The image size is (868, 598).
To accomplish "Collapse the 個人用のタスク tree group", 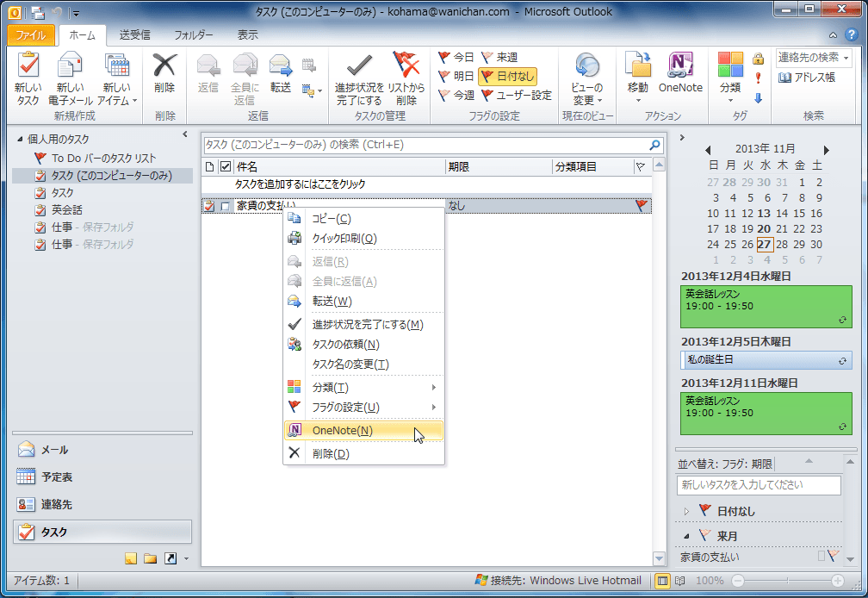I will click(x=21, y=140).
